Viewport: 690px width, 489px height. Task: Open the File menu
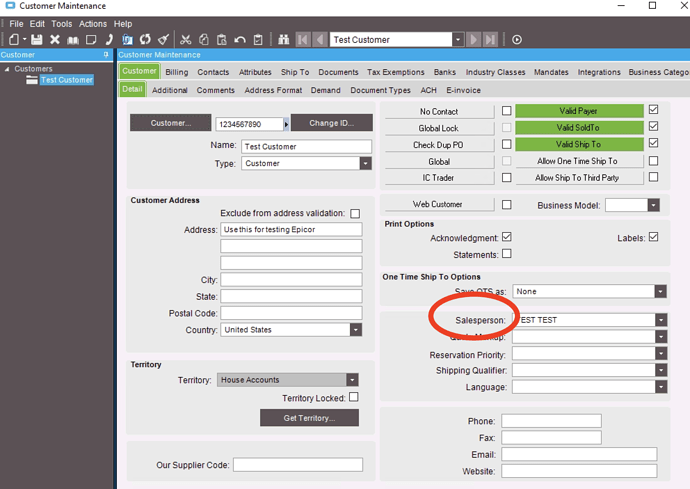point(16,24)
